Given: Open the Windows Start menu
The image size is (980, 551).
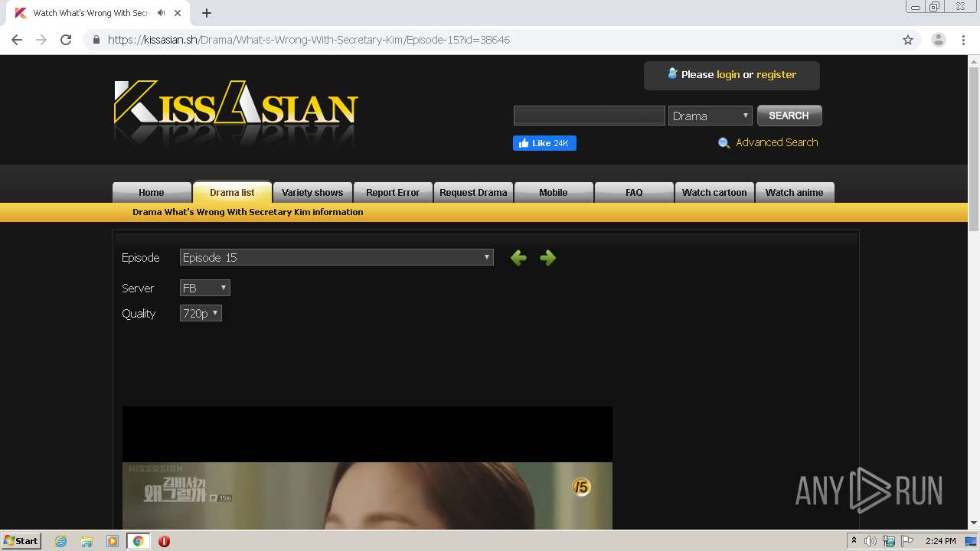Looking at the screenshot, I should point(21,541).
